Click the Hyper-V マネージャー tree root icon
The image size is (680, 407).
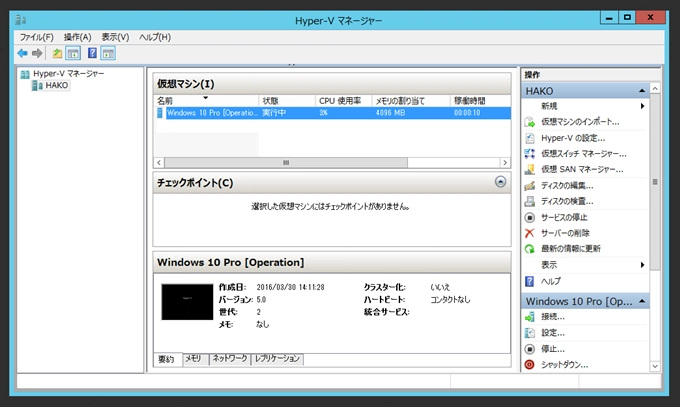(x=25, y=74)
